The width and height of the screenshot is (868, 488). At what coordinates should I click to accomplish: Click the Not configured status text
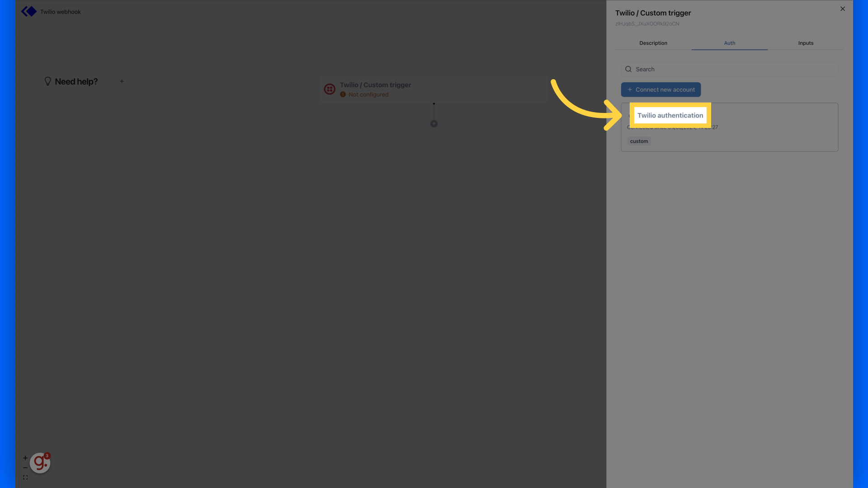[x=368, y=95]
